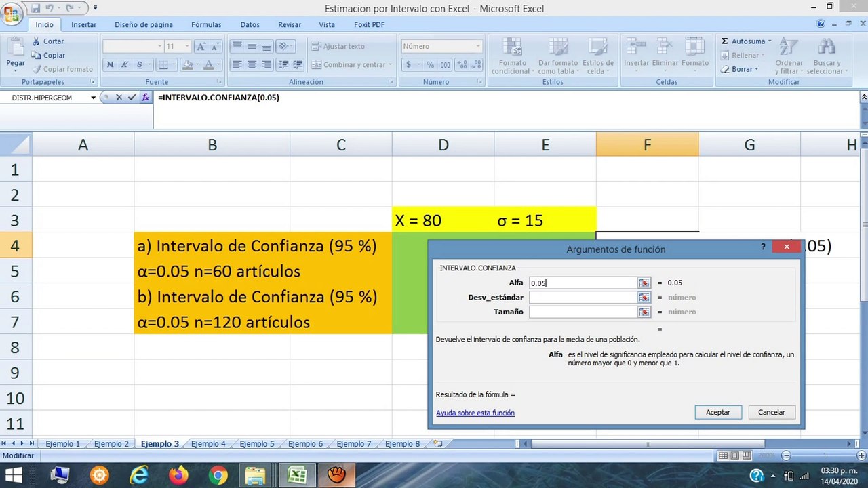Image resolution: width=868 pixels, height=488 pixels.
Task: Click the Alfa input field
Action: 583,283
